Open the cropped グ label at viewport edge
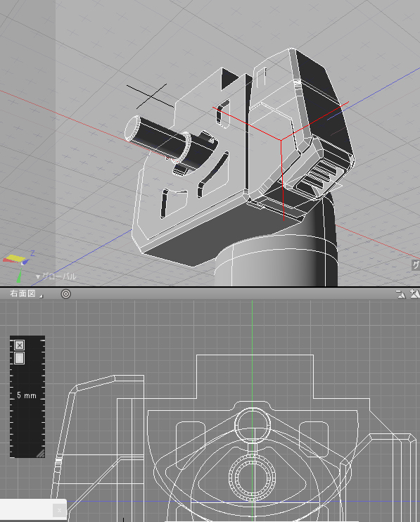Screen dimensions: 420x522 pos(416,265)
